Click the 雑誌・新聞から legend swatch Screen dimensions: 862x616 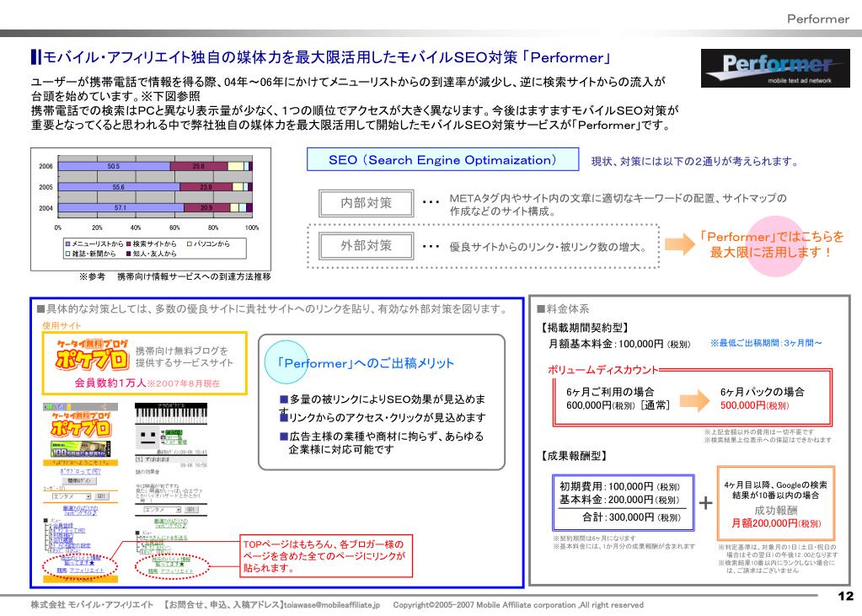click(68, 254)
